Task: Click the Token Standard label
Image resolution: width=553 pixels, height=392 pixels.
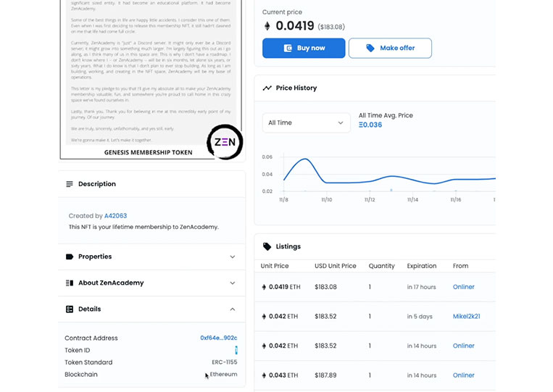Action: [x=88, y=362]
